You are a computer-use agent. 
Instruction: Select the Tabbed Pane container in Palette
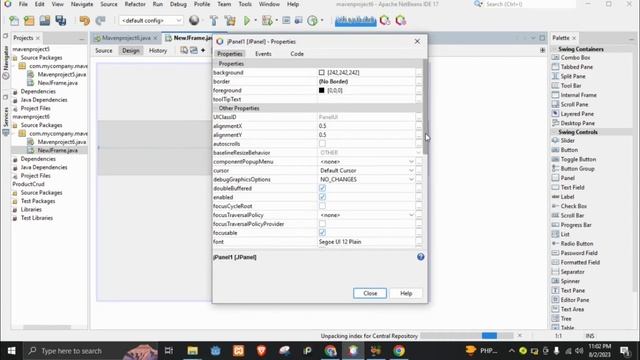click(576, 67)
